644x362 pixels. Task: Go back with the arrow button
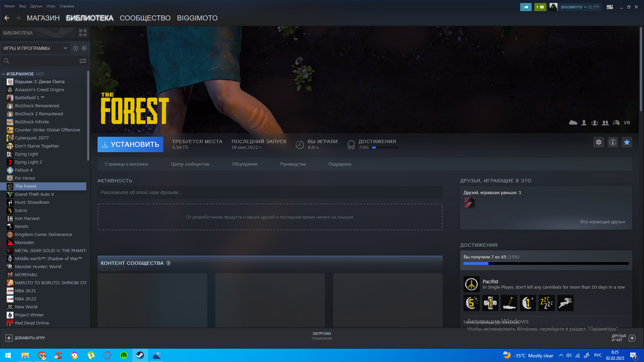[7, 18]
